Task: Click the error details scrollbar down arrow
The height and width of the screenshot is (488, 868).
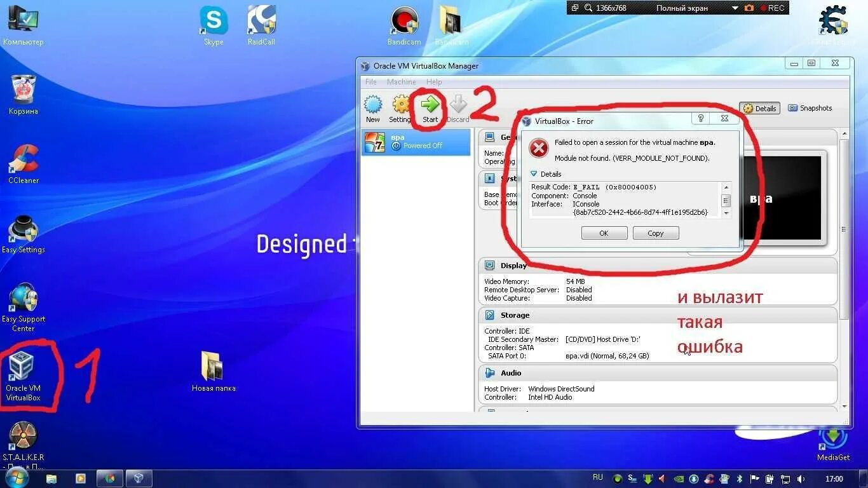Action: pos(726,213)
